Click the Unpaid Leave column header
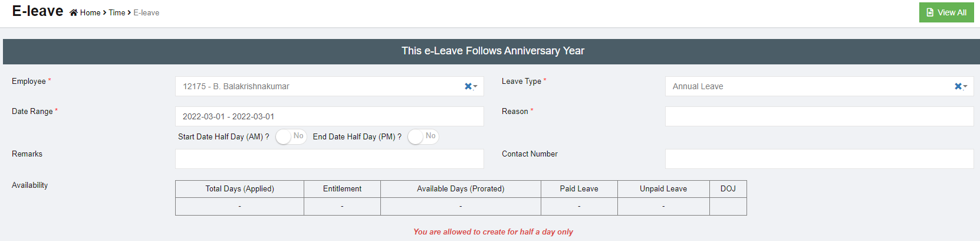The width and height of the screenshot is (980, 241). click(663, 189)
